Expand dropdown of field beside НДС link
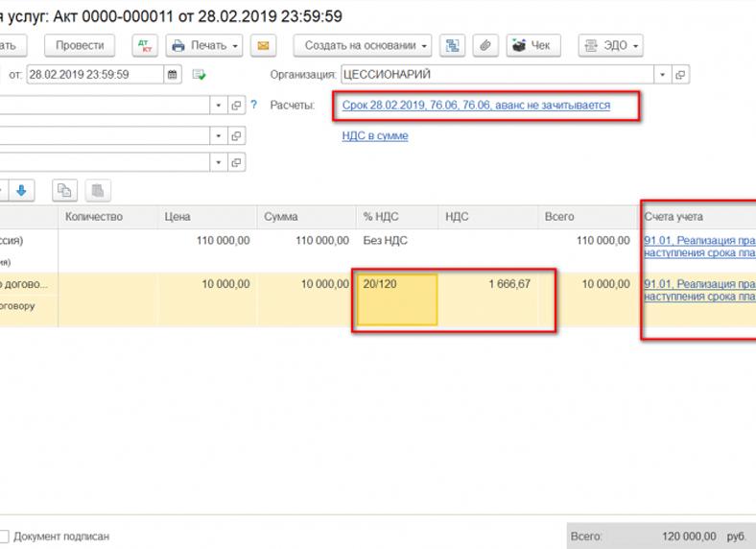Screen dimensions: 756x549 coord(219,136)
